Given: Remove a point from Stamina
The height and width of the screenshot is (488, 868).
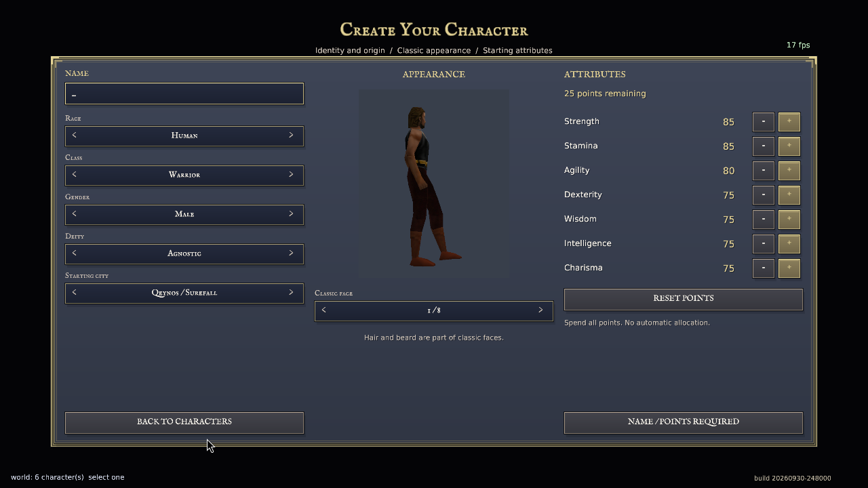Looking at the screenshot, I should pyautogui.click(x=764, y=146).
